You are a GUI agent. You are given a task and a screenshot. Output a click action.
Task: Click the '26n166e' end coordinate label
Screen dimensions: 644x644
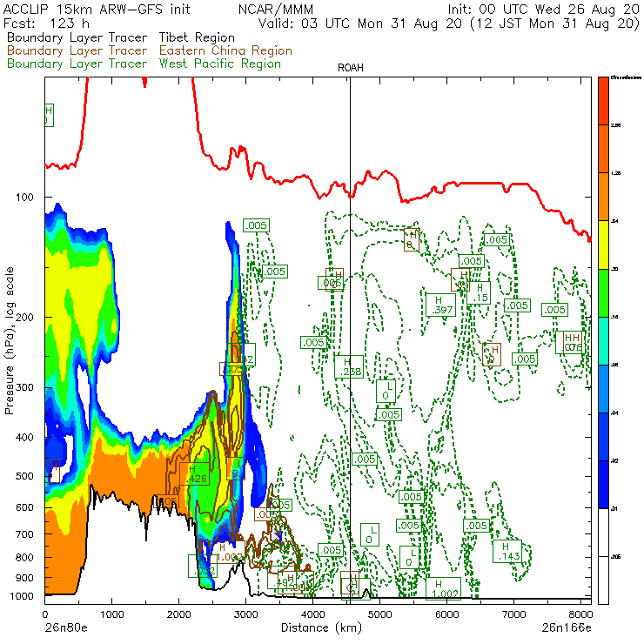(567, 628)
